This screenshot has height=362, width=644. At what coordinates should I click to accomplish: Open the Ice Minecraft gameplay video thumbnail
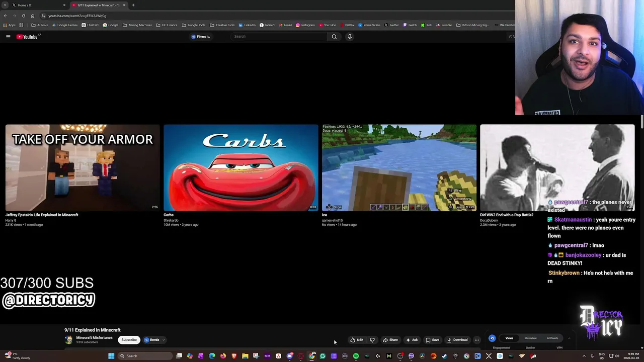(x=399, y=167)
